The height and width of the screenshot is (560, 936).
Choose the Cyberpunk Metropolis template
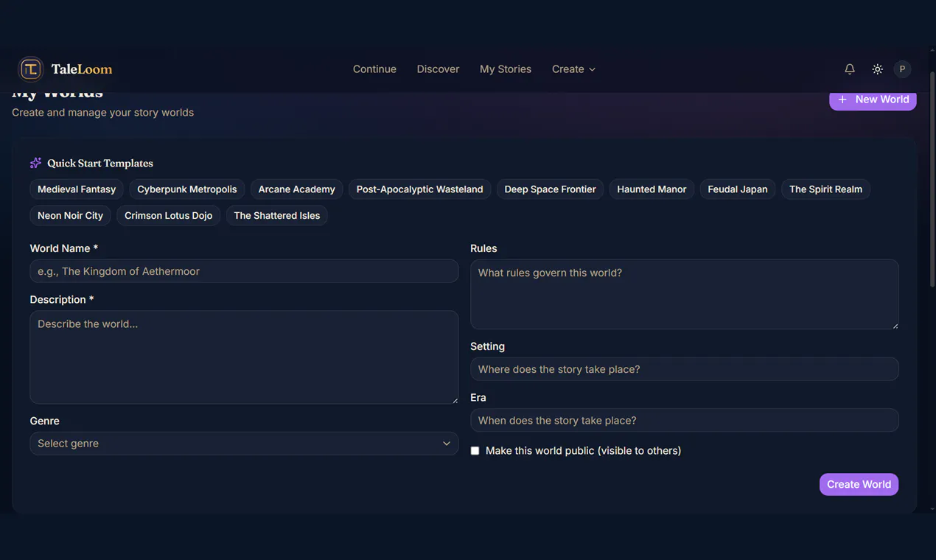(187, 189)
